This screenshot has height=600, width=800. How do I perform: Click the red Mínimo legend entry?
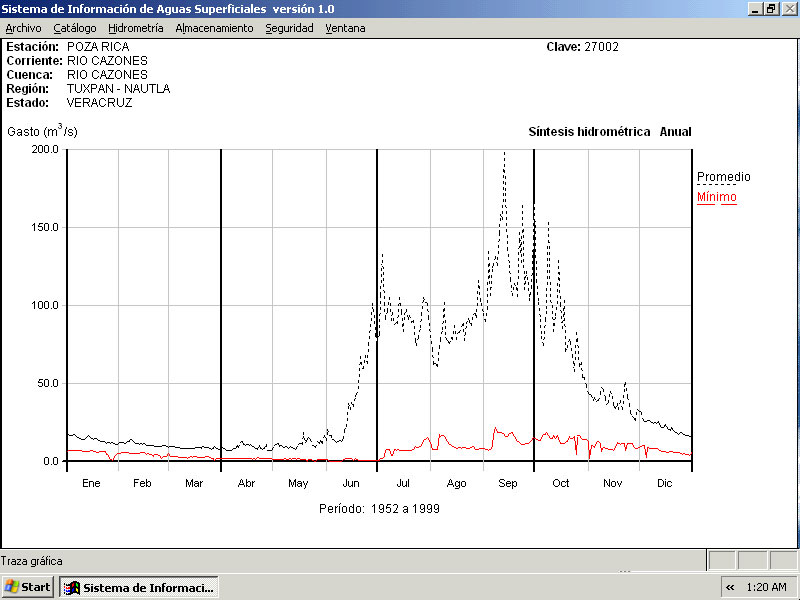pos(716,197)
